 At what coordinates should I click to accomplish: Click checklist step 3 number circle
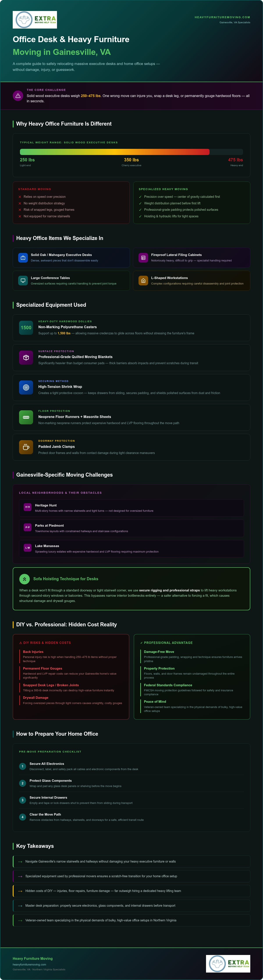(x=22, y=800)
